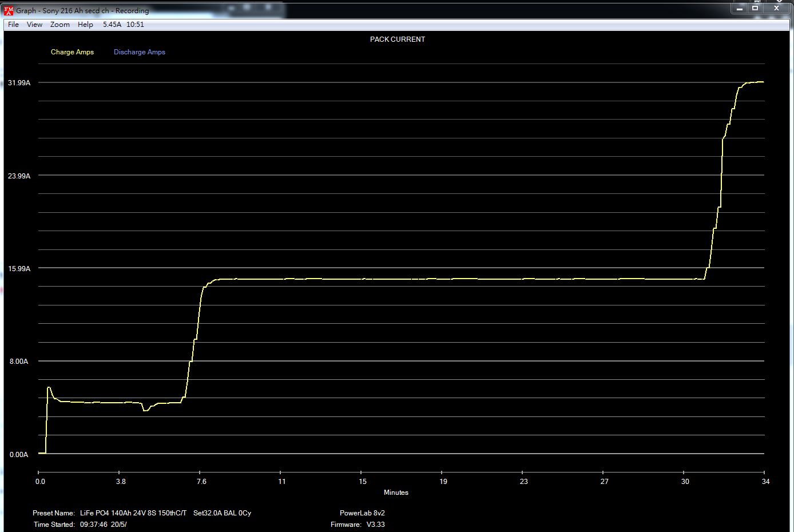Open the View menu
The height and width of the screenshot is (532, 794).
tap(34, 25)
